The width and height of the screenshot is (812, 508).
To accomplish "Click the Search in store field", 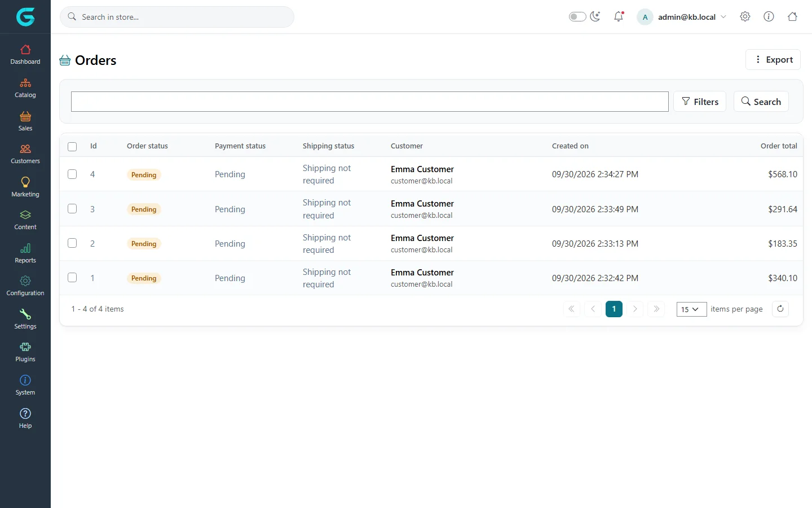I will coord(177,17).
